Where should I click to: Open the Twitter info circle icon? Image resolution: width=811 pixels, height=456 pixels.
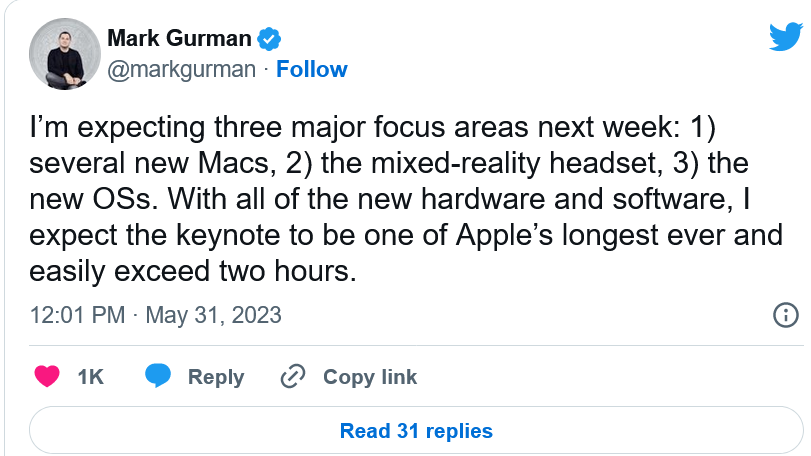pos(787,315)
